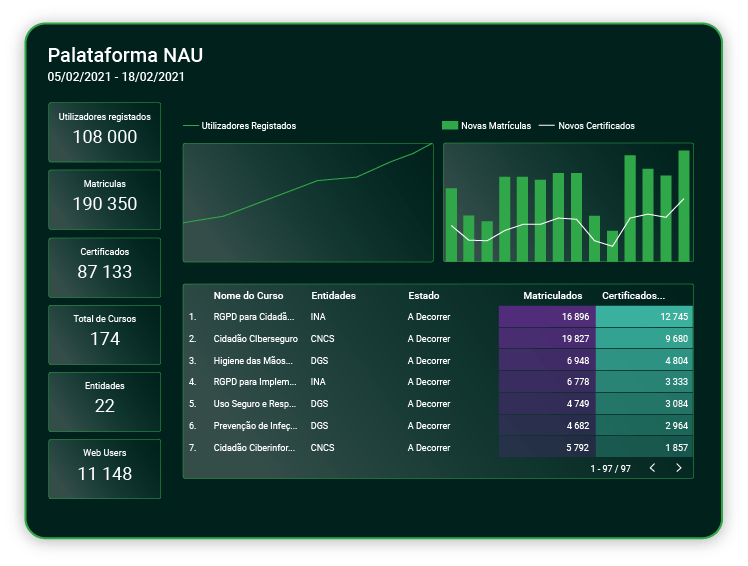The width and height of the screenshot is (748, 566).
Task: Click the 6 948 matriculados cell
Action: (547, 360)
